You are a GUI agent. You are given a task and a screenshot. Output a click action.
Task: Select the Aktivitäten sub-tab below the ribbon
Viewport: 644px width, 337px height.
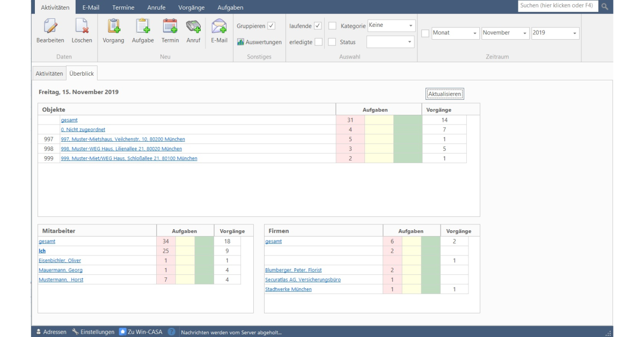49,74
